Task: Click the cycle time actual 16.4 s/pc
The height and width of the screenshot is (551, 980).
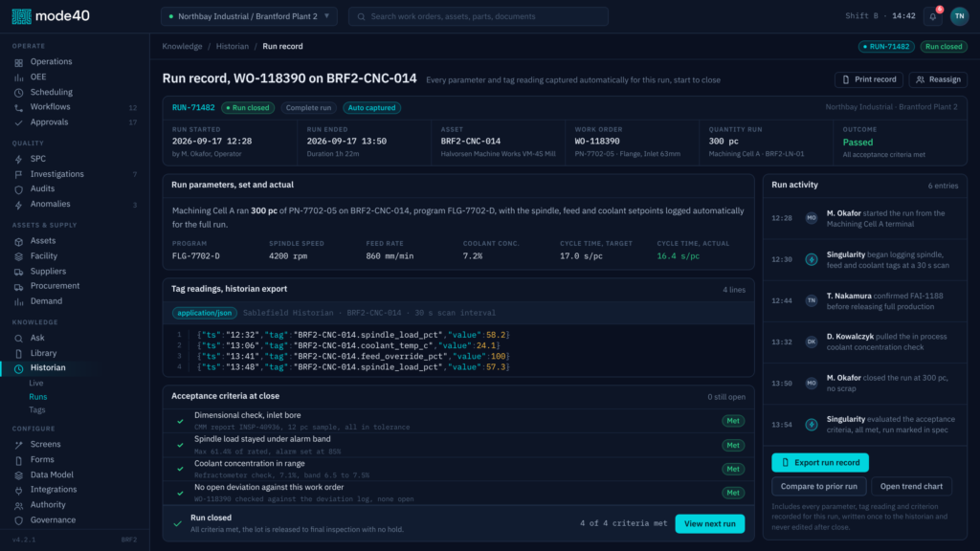Action: tap(679, 256)
